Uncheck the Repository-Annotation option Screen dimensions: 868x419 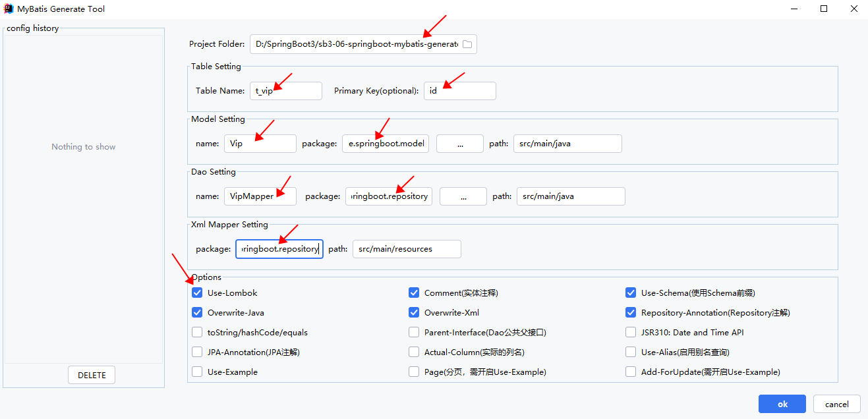tap(631, 312)
